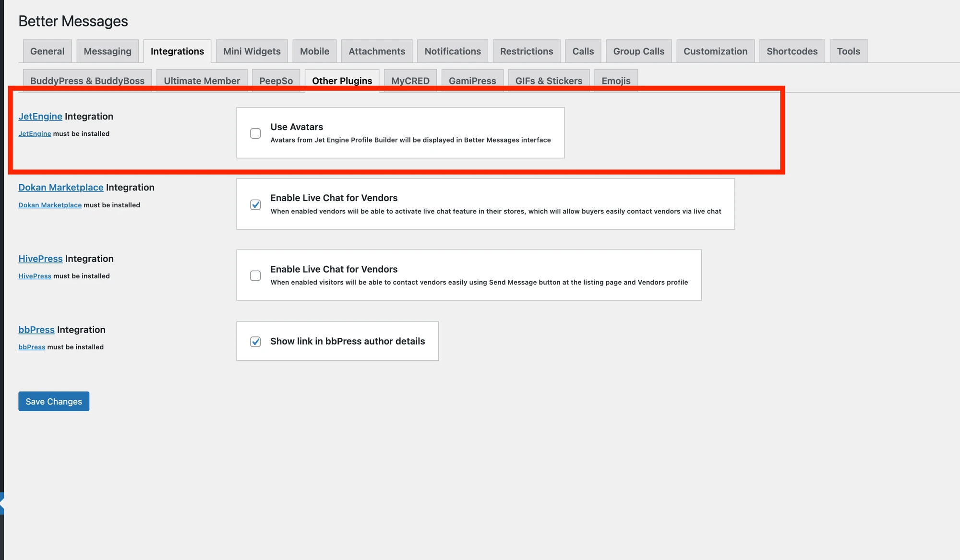The height and width of the screenshot is (560, 960).
Task: View the Shortcodes tab
Action: (x=792, y=51)
